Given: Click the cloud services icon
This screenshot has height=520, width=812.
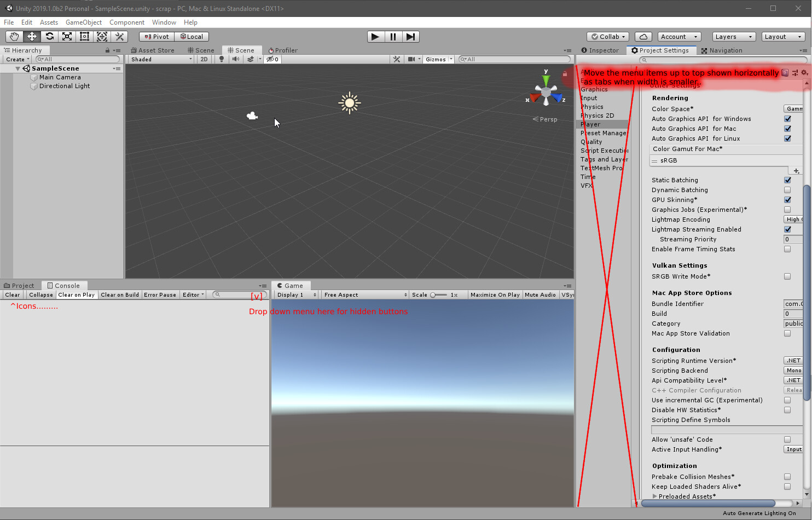Looking at the screenshot, I should pyautogui.click(x=643, y=36).
